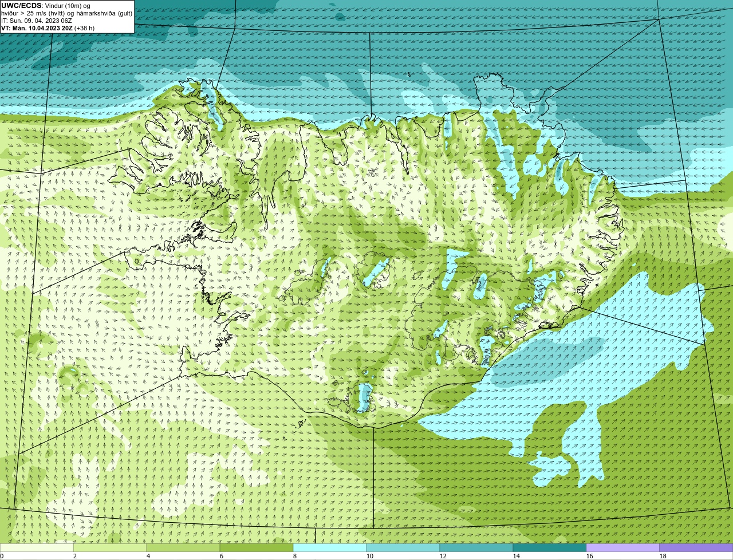Screen dimensions: 733x560
Task: Click the 0–2 m/s pale yellow legend swatch
Action: point(37,548)
